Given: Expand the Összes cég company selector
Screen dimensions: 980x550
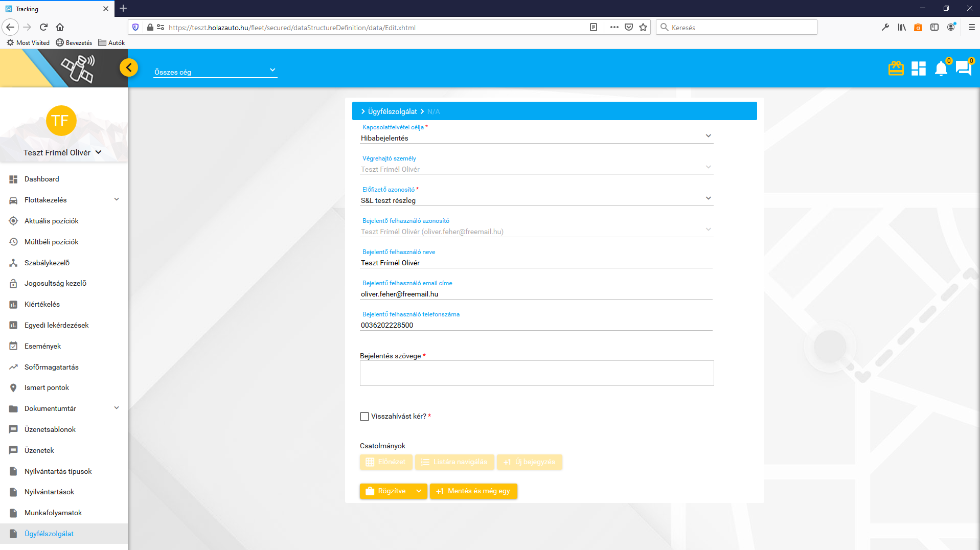Looking at the screenshot, I should click(x=215, y=72).
